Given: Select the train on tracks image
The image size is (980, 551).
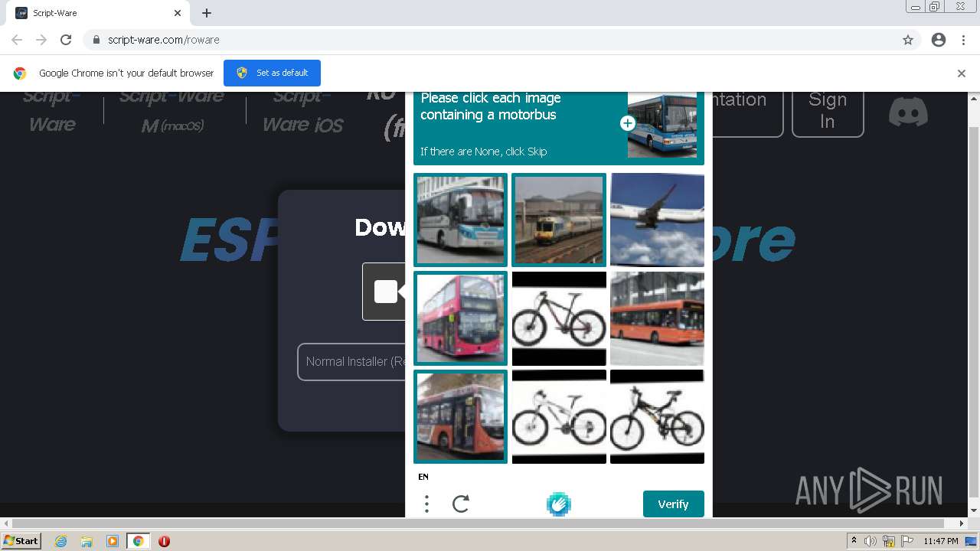Looking at the screenshot, I should [559, 220].
